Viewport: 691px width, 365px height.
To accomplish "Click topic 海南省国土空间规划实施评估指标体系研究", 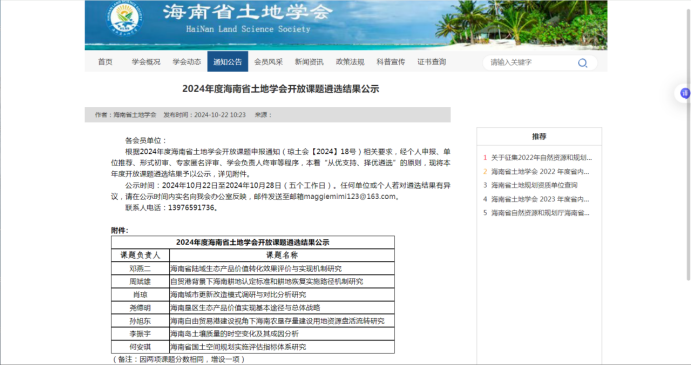I will [x=238, y=347].
